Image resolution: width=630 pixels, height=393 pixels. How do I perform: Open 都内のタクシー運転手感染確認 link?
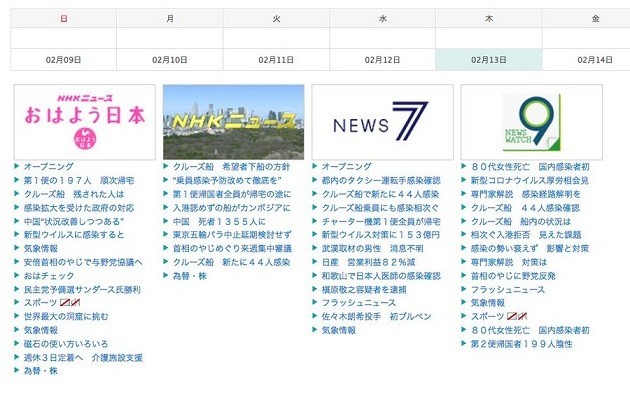(x=381, y=180)
